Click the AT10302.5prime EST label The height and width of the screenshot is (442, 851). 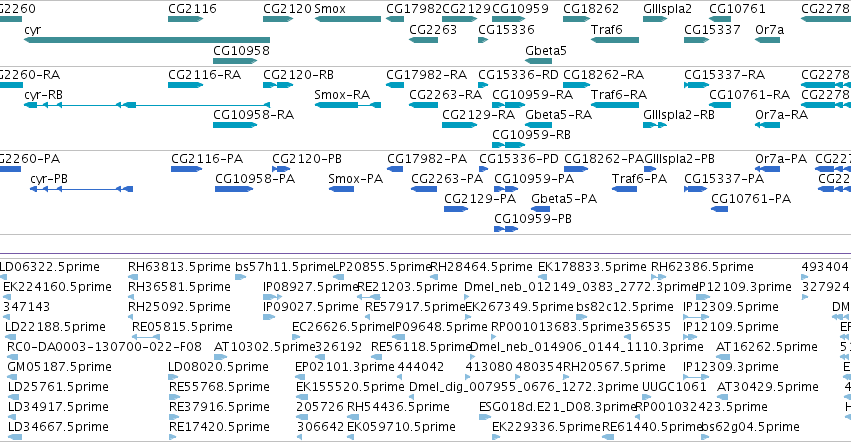pos(264,346)
